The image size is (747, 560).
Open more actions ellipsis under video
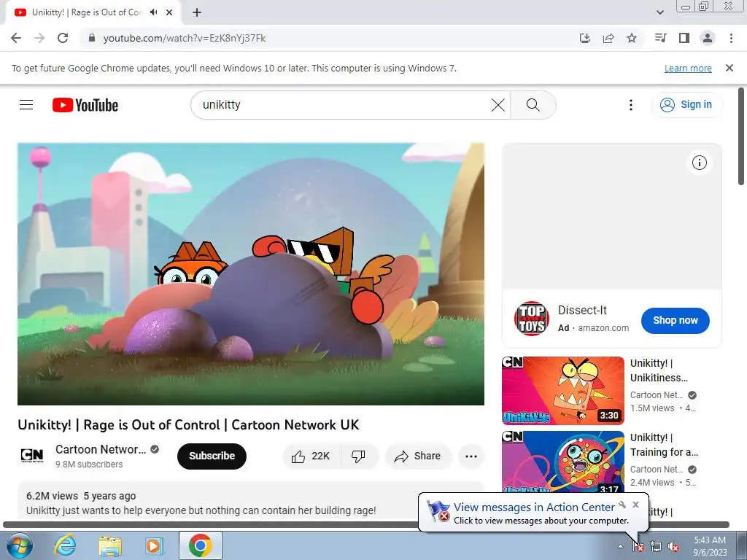[471, 456]
